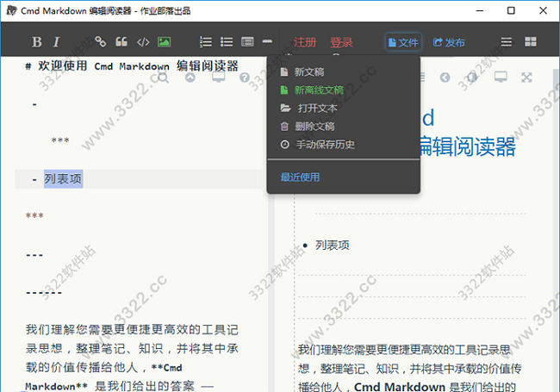
Task: Insert a blockquote with quote icon
Action: [x=121, y=41]
